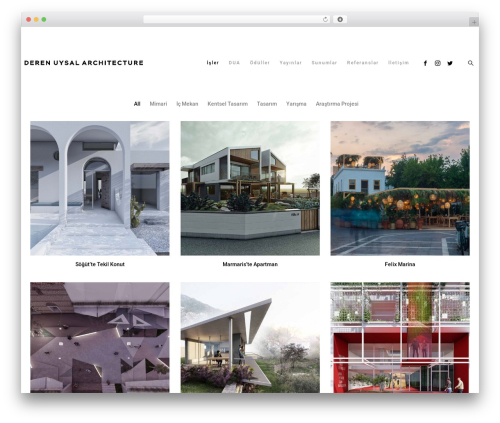Click the green maximize window button

(44, 20)
